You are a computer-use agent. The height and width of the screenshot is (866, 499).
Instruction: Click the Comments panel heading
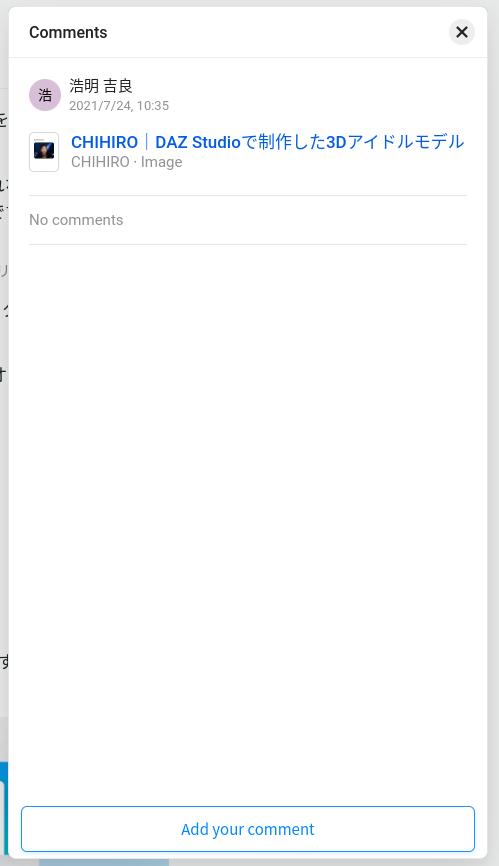(68, 33)
